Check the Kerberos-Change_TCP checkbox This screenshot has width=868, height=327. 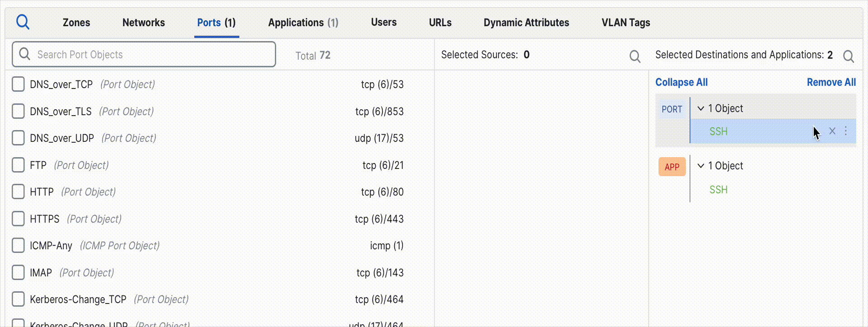point(18,299)
